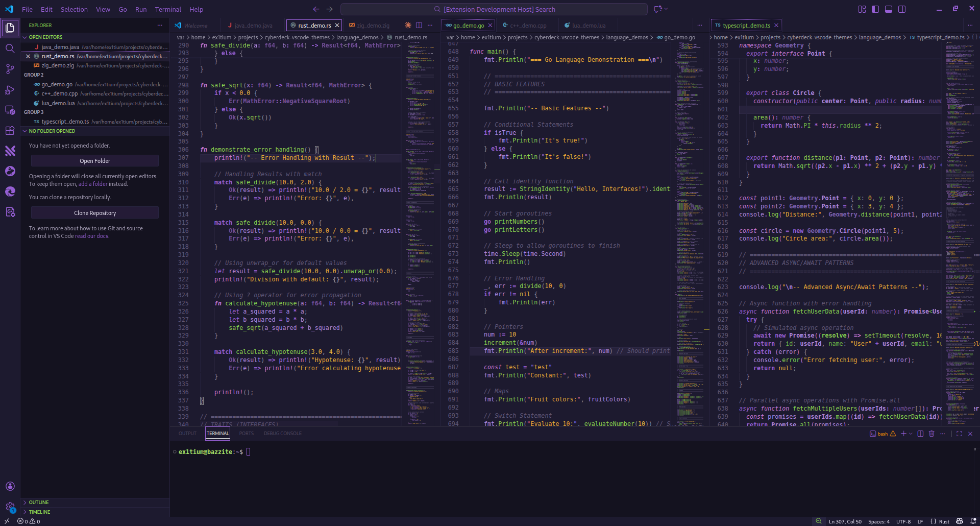This screenshot has height=526, width=980.
Task: Toggle the secondary sidebar layout control
Action: [x=902, y=9]
